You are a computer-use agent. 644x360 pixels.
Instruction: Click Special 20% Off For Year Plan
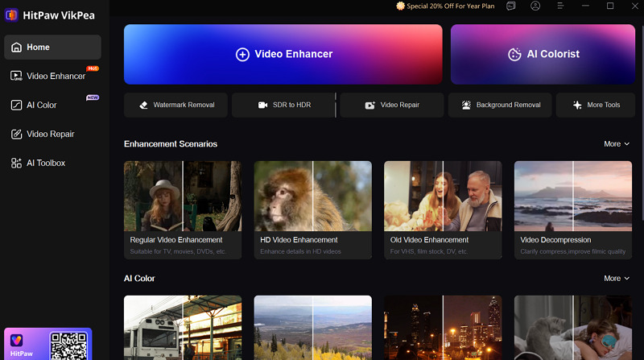pos(445,6)
